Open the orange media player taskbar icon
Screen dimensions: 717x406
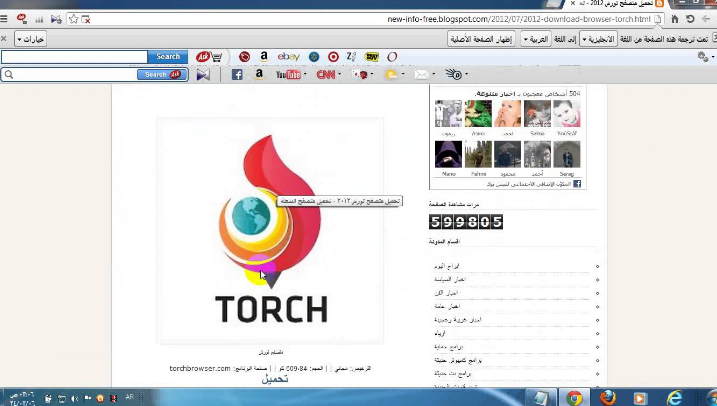coord(640,398)
